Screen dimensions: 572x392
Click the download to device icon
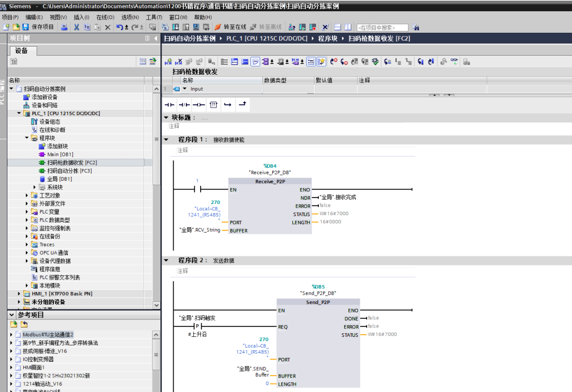coord(175,27)
